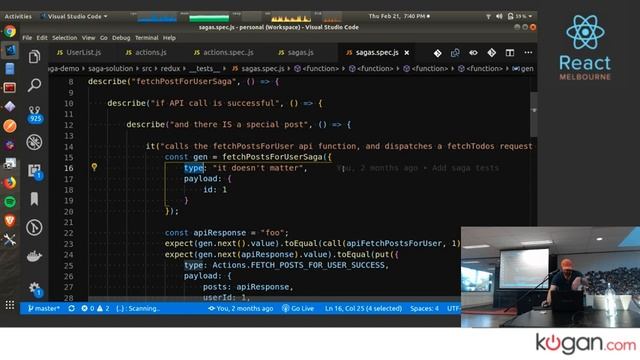Open the Go menu
This screenshot has height=360, width=640.
pos(104,38)
